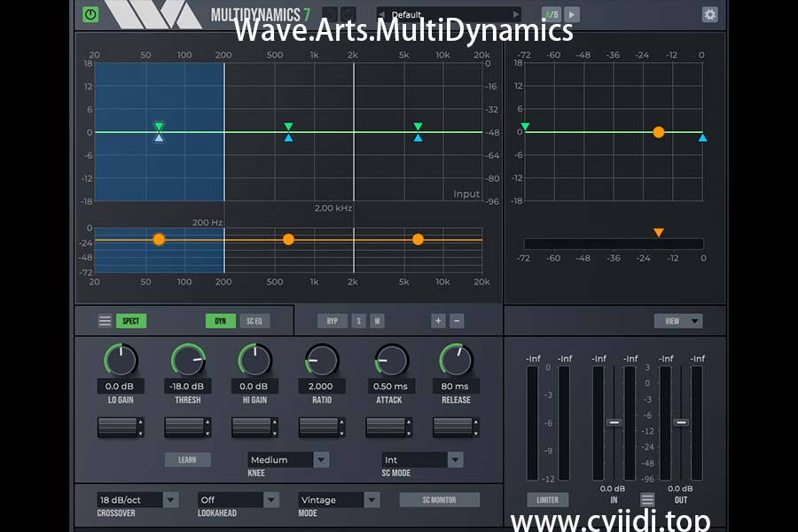This screenshot has width=798, height=532.
Task: Open the MODE Vintage dropdown
Action: (x=339, y=499)
